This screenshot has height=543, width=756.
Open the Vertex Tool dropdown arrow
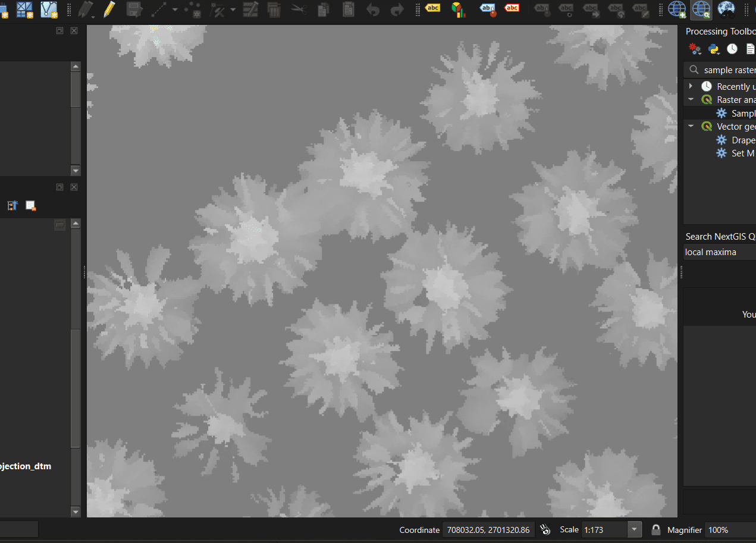tap(233, 10)
